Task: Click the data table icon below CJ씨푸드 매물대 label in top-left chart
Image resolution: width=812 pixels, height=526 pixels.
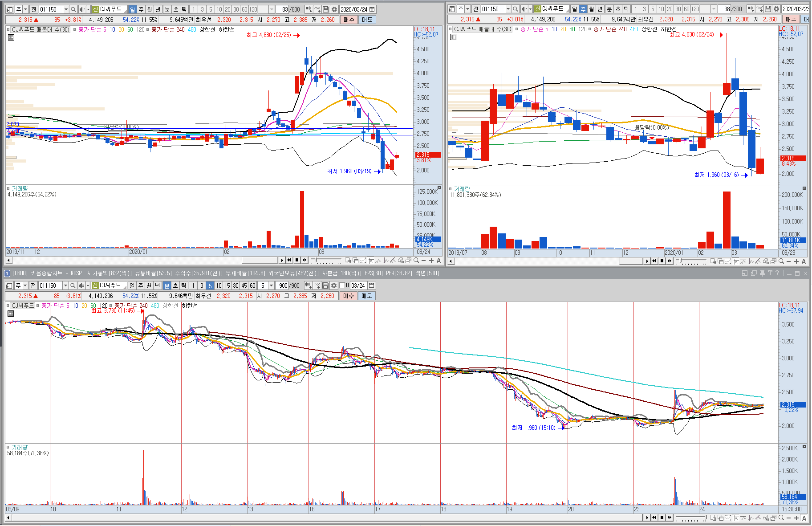Action: pyautogui.click(x=11, y=37)
